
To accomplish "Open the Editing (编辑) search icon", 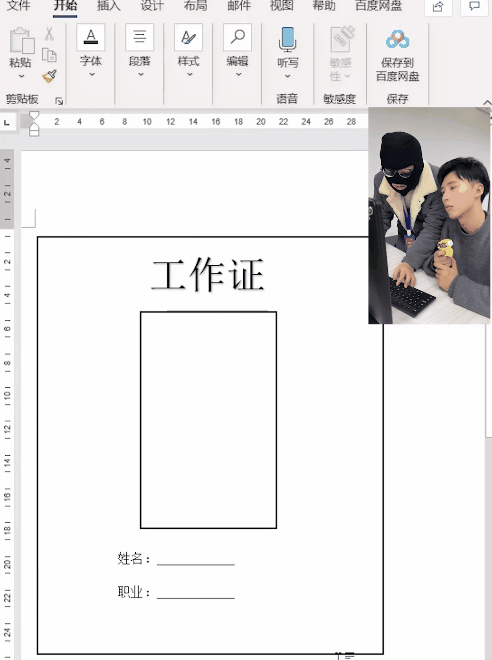I will (237, 37).
